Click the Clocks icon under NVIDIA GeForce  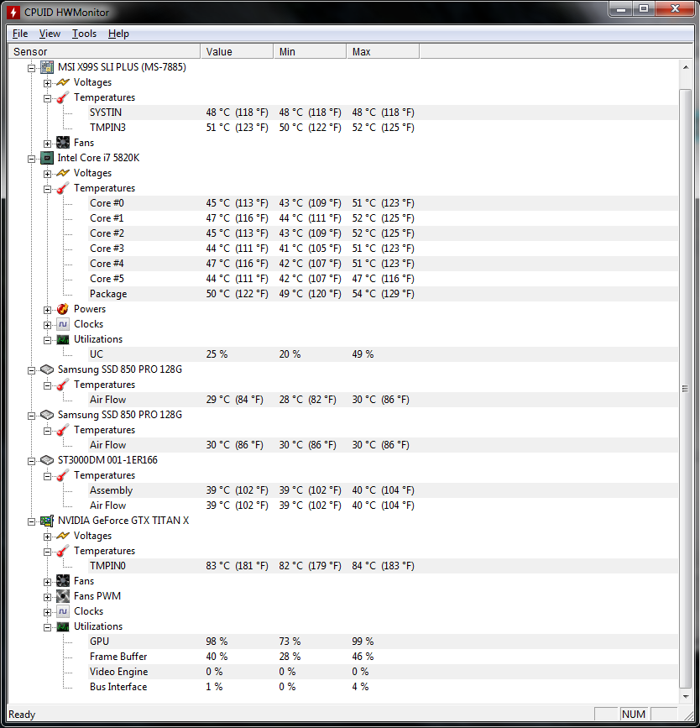[63, 611]
